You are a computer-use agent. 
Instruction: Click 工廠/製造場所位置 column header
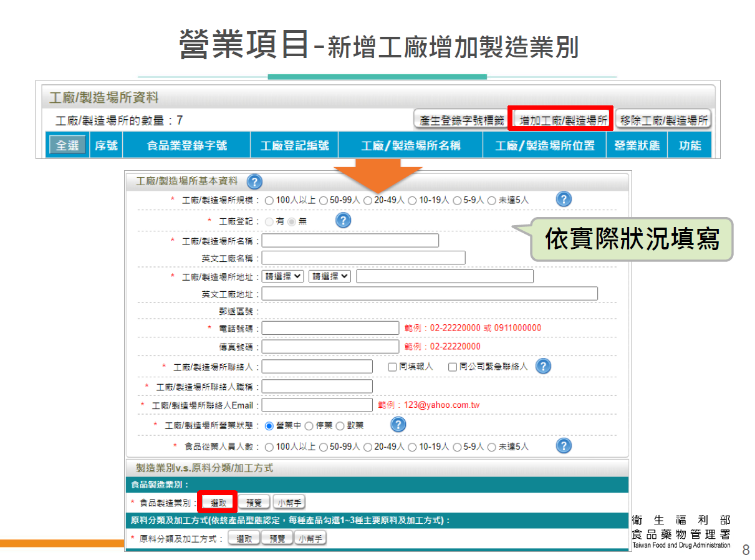(544, 146)
